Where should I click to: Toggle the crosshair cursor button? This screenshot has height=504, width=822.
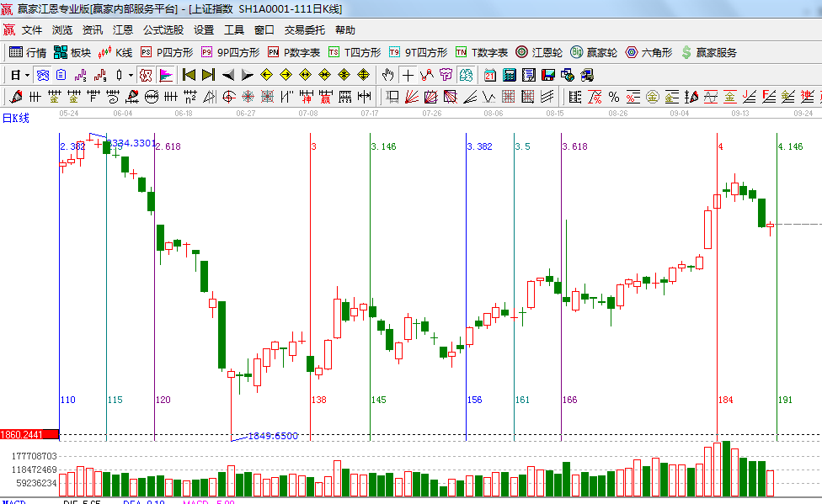click(x=408, y=75)
